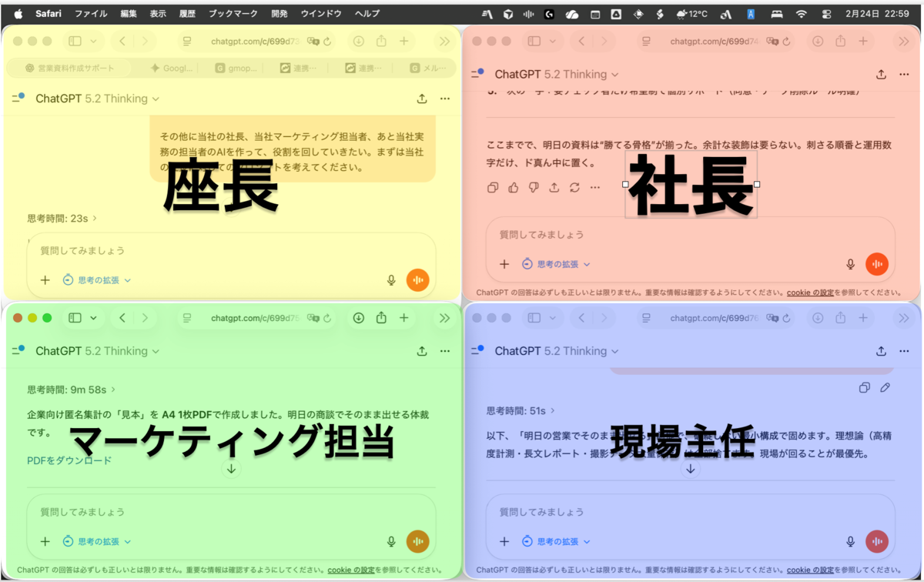Screen dimensions: 924x582
Task: Click Safari downloads icon in green window
Action: tap(359, 318)
